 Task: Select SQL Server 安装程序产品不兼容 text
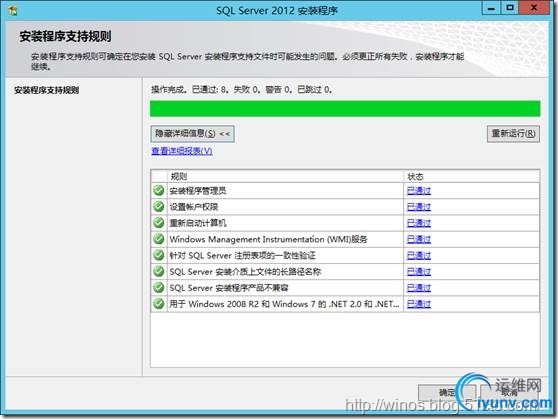click(x=229, y=288)
